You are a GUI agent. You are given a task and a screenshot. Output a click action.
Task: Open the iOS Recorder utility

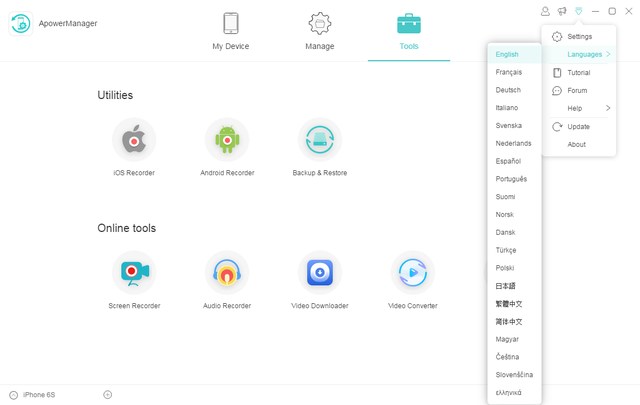(134, 141)
